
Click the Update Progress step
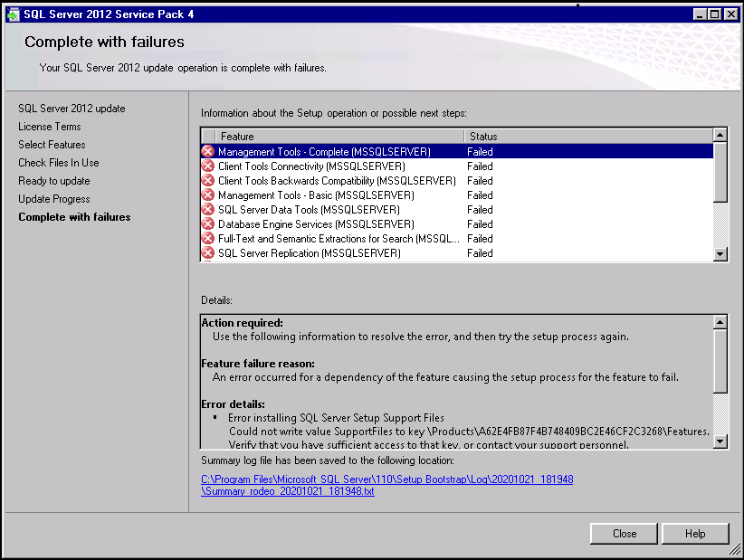[54, 199]
